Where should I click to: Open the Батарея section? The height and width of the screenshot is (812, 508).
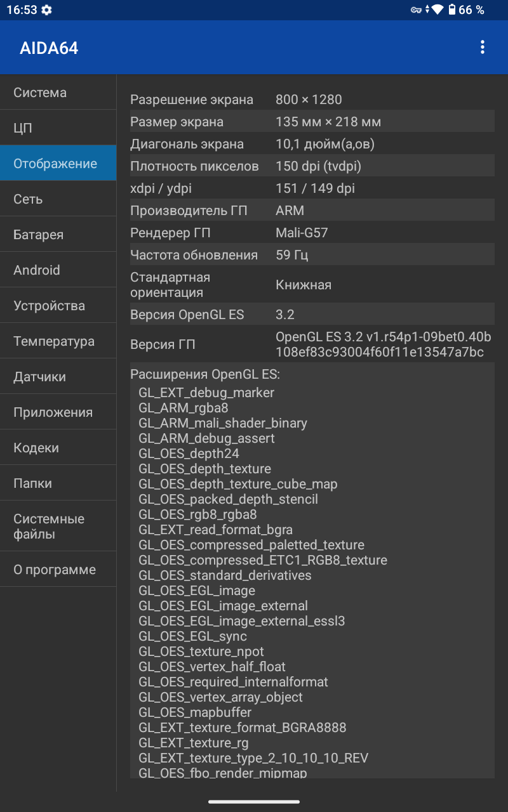58,235
